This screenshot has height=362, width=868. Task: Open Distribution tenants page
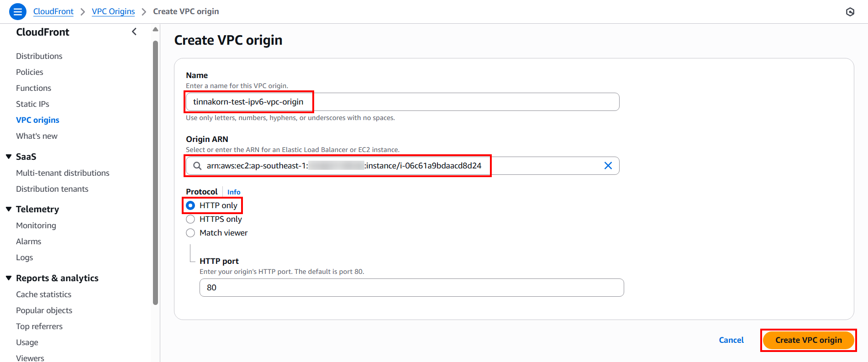pyautogui.click(x=52, y=189)
